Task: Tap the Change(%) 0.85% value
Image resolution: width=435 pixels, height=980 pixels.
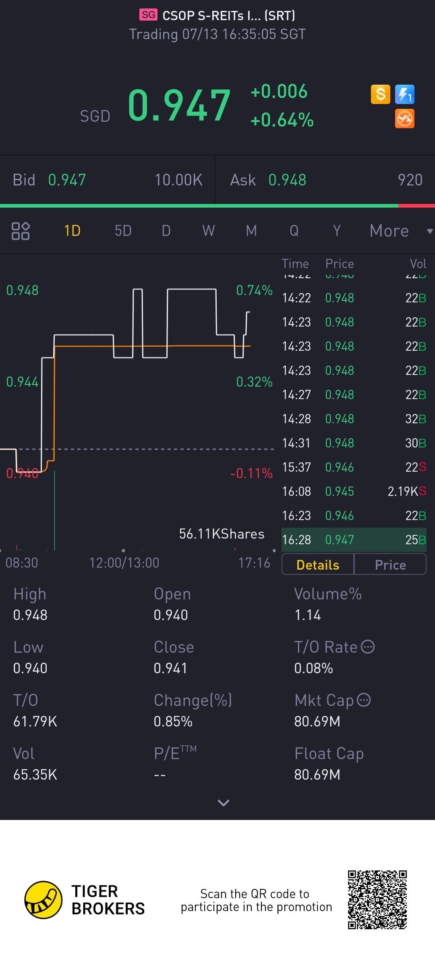Action: (x=173, y=722)
